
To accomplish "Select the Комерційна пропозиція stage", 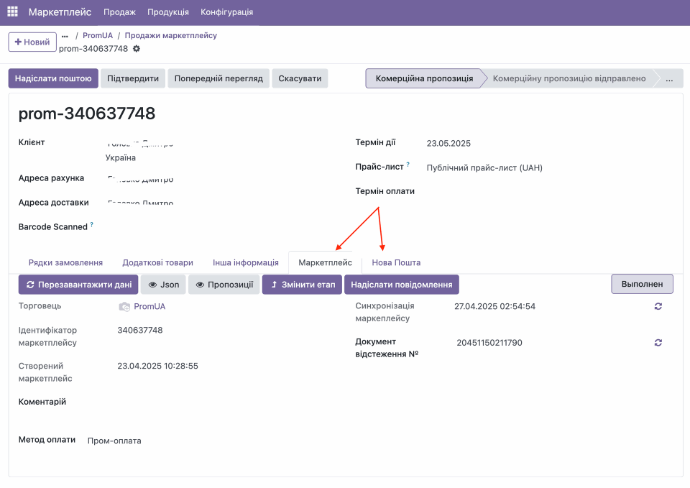I will point(424,79).
